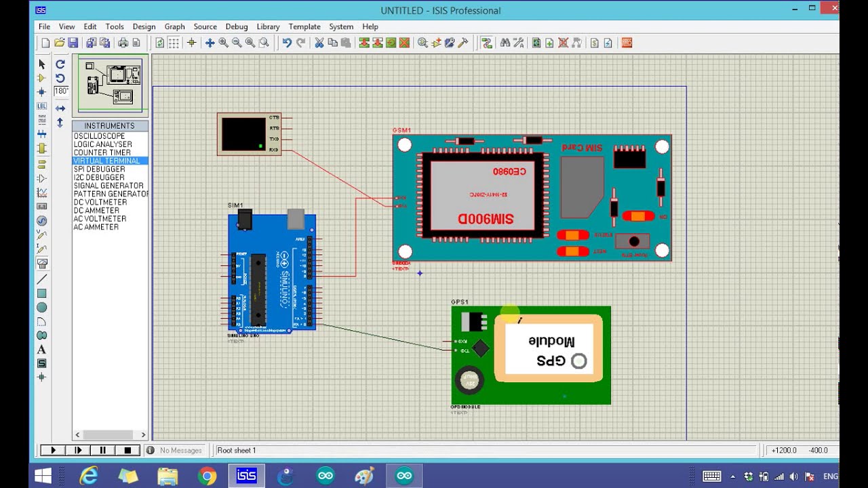Select 2D graphics text tool A
The image size is (868, 488).
tap(41, 350)
